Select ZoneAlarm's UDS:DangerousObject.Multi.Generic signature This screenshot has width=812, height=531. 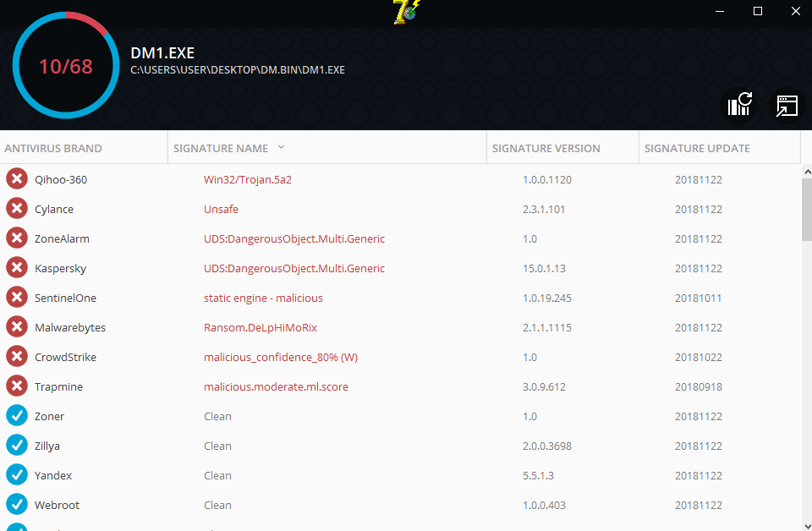pos(294,238)
